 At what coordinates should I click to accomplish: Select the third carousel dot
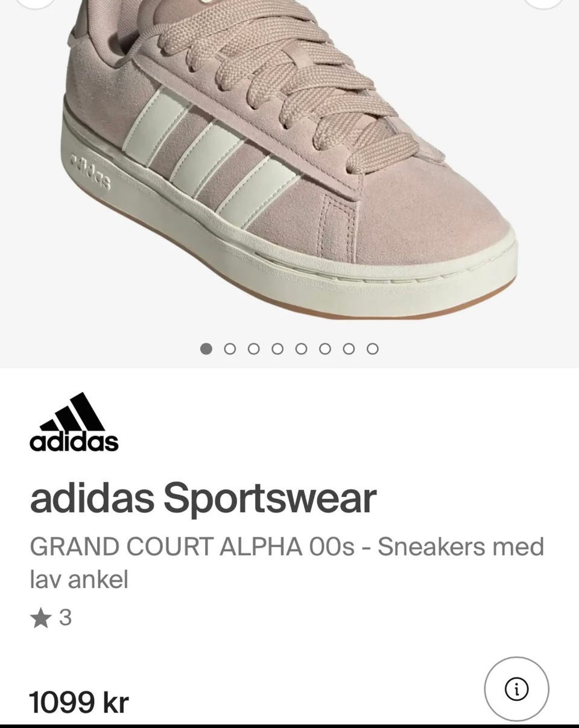tap(254, 349)
